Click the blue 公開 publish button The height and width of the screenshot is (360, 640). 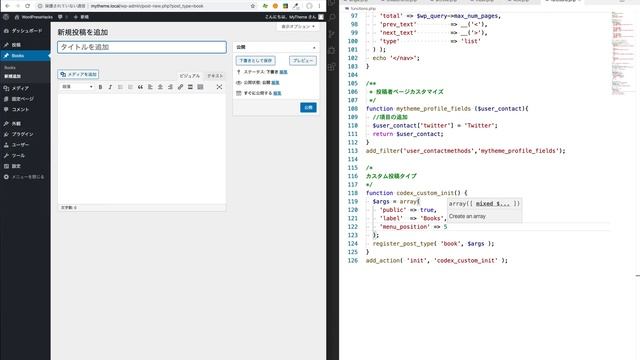click(x=308, y=107)
